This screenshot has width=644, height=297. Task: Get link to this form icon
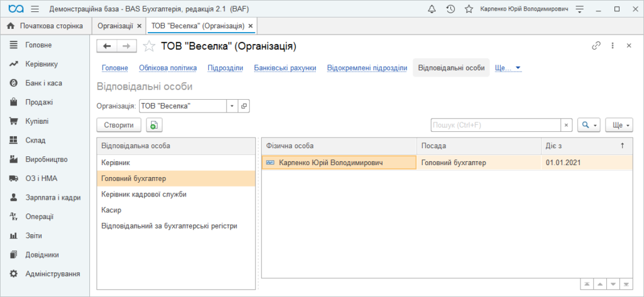596,46
